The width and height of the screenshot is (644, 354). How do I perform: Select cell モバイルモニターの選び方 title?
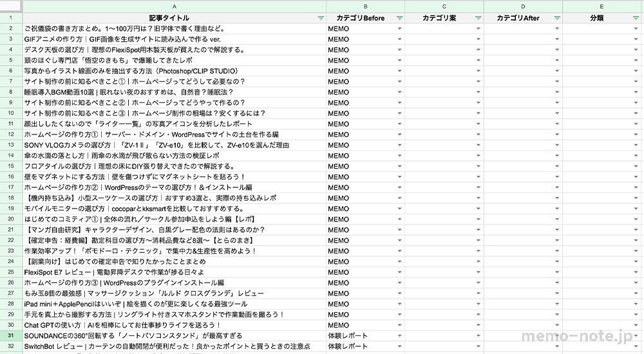pyautogui.click(x=175, y=209)
